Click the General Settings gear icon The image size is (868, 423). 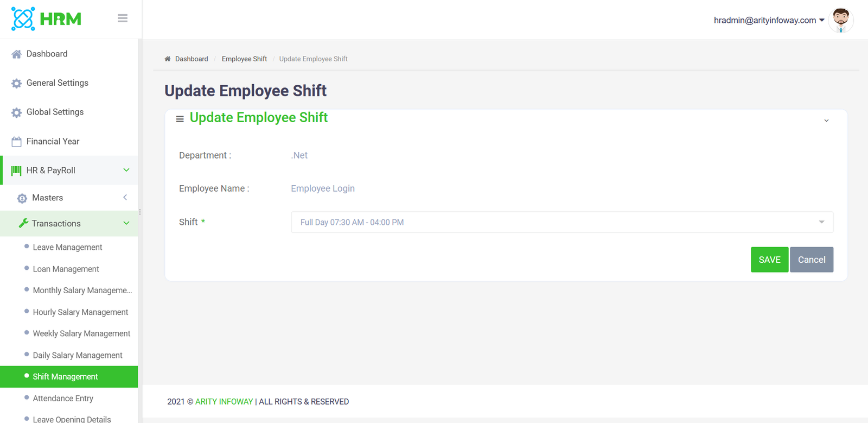[x=16, y=83]
